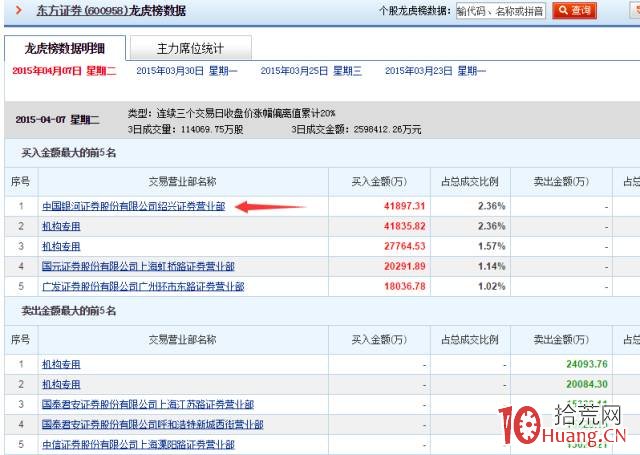Image resolution: width=640 pixels, height=455 pixels.
Task: Click sell amount value 24093.76
Action: click(587, 364)
